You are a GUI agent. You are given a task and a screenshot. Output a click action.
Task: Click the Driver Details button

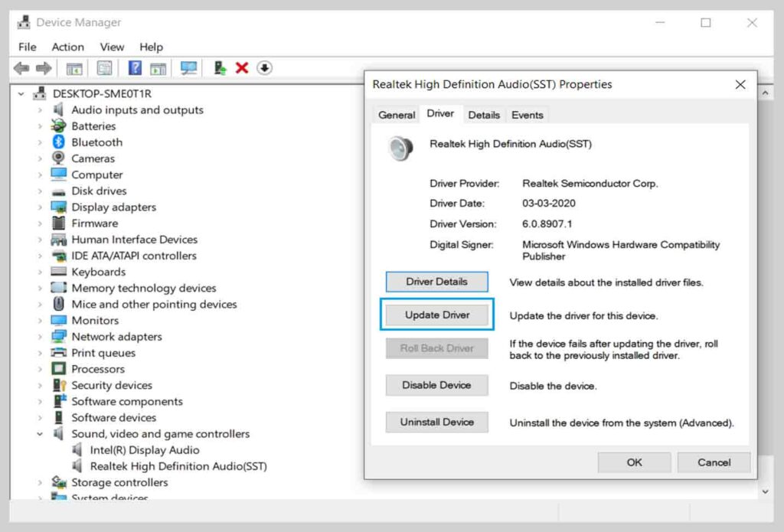click(436, 282)
